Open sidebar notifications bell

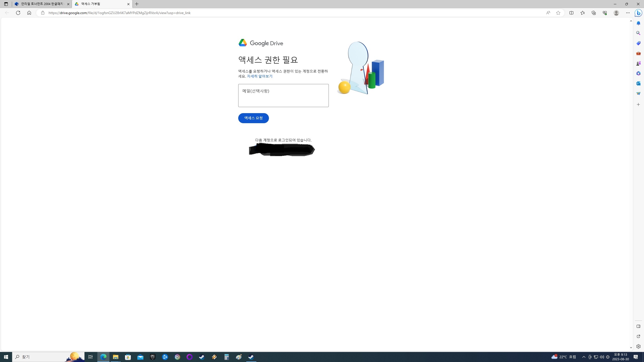(x=638, y=23)
